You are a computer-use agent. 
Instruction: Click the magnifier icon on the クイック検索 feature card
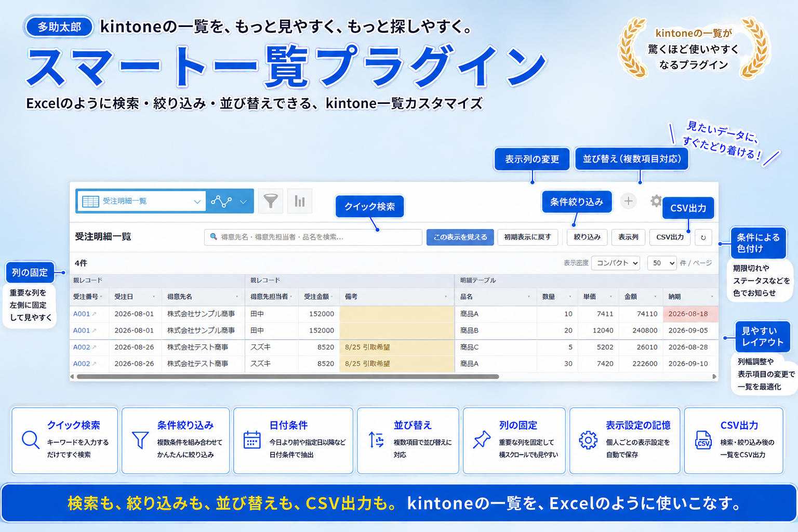pos(31,440)
